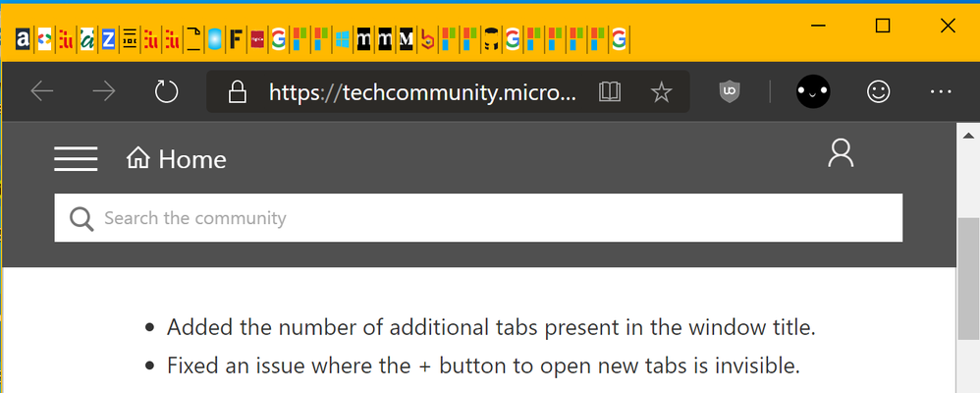Open the uBlock Origin shield extension
Image resolution: width=980 pixels, height=393 pixels.
[x=729, y=91]
